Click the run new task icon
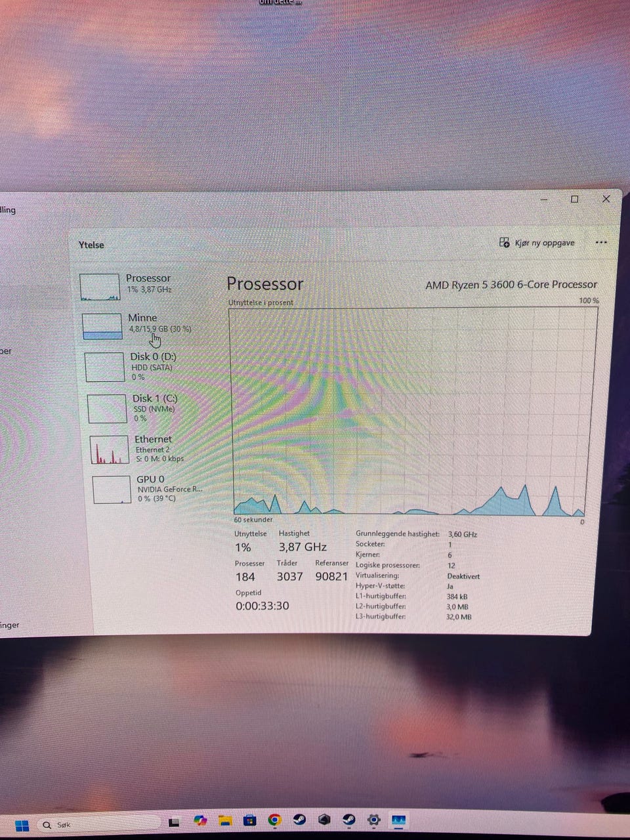 tap(504, 243)
